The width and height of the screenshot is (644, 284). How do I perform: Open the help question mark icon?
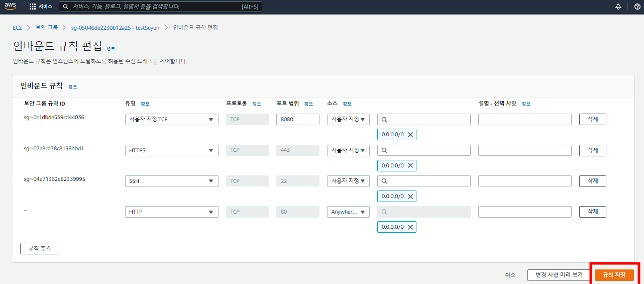(637, 7)
